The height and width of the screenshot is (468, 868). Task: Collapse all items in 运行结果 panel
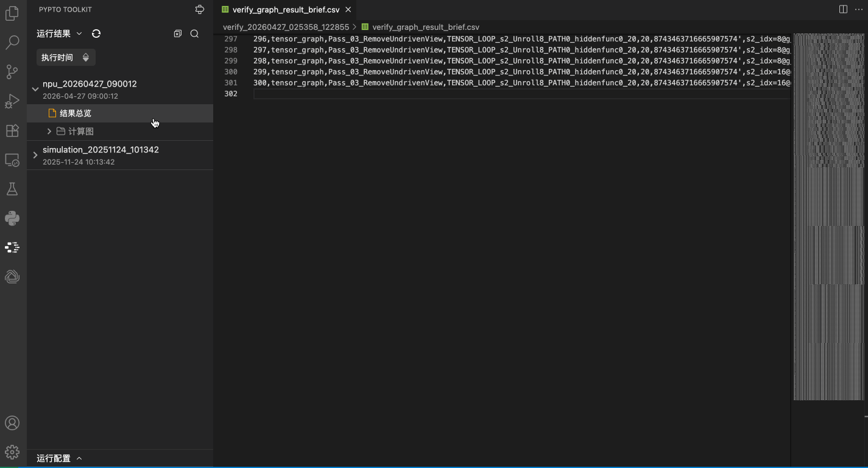coord(178,34)
